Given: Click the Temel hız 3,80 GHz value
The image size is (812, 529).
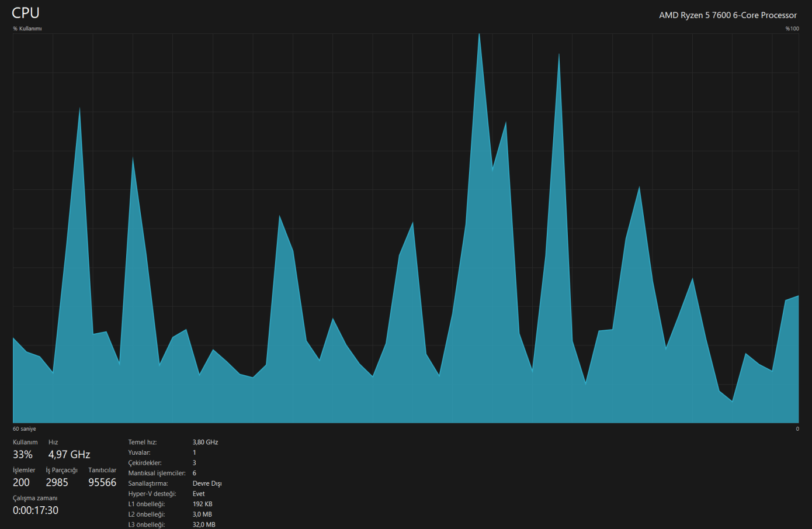Looking at the screenshot, I should 205,442.
